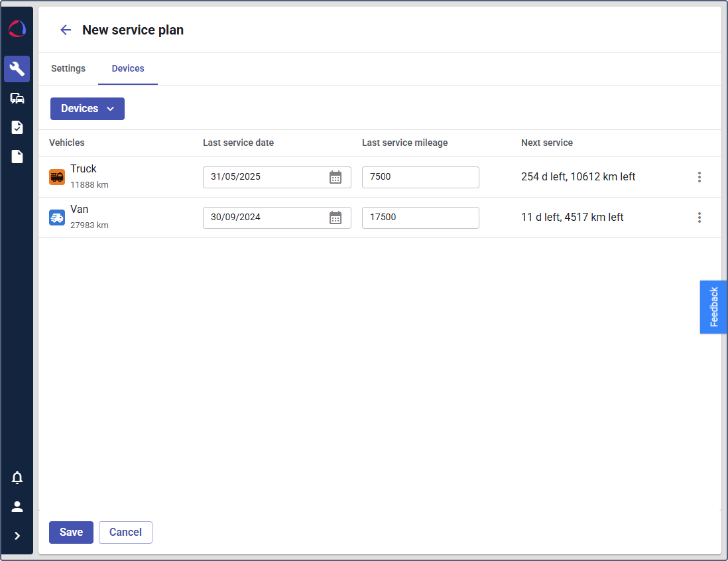Open calendar picker for Van service date

(335, 218)
